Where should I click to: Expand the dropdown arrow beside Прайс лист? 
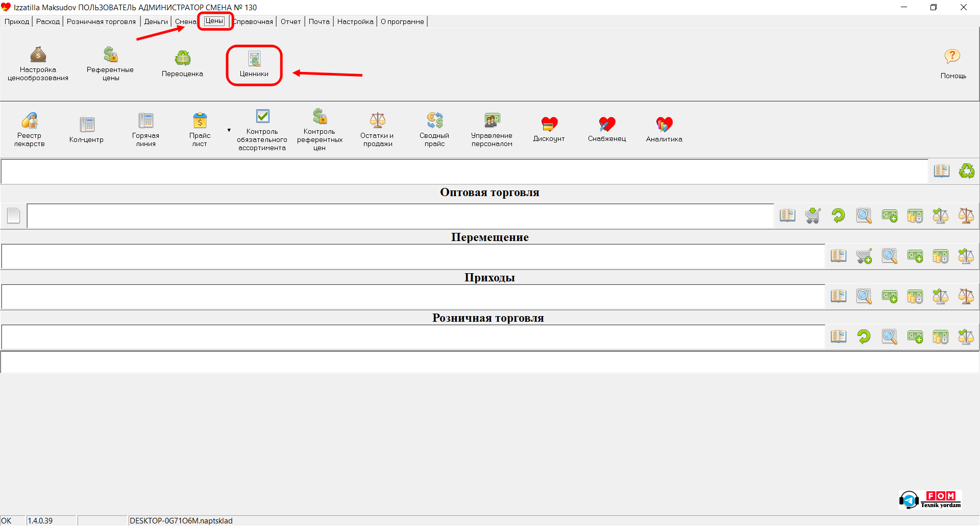[x=229, y=130]
